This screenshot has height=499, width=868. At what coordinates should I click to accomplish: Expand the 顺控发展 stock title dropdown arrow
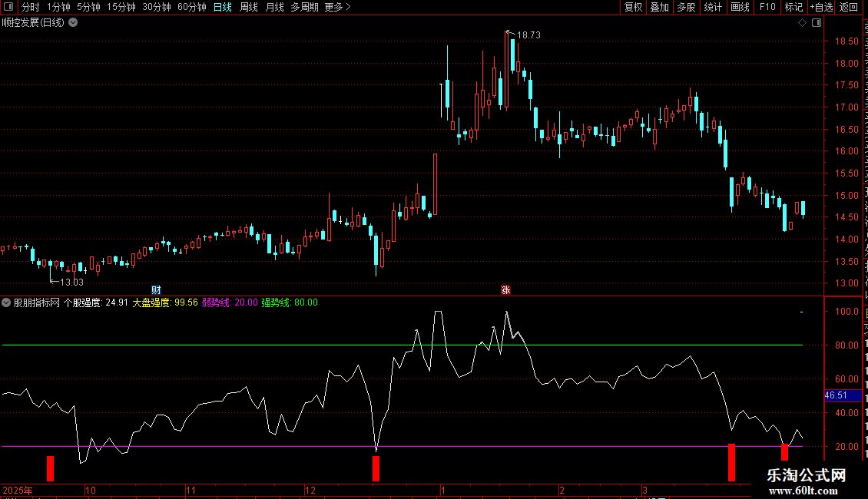tap(73, 23)
